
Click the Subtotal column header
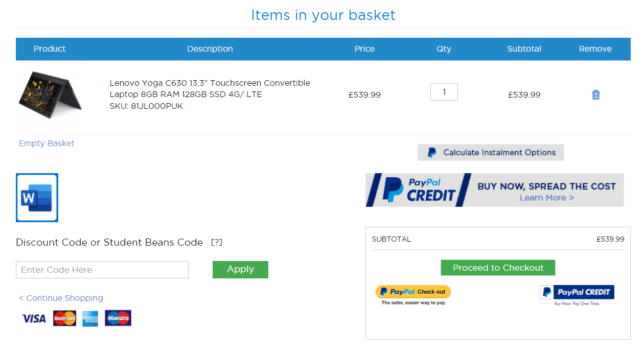pos(524,49)
